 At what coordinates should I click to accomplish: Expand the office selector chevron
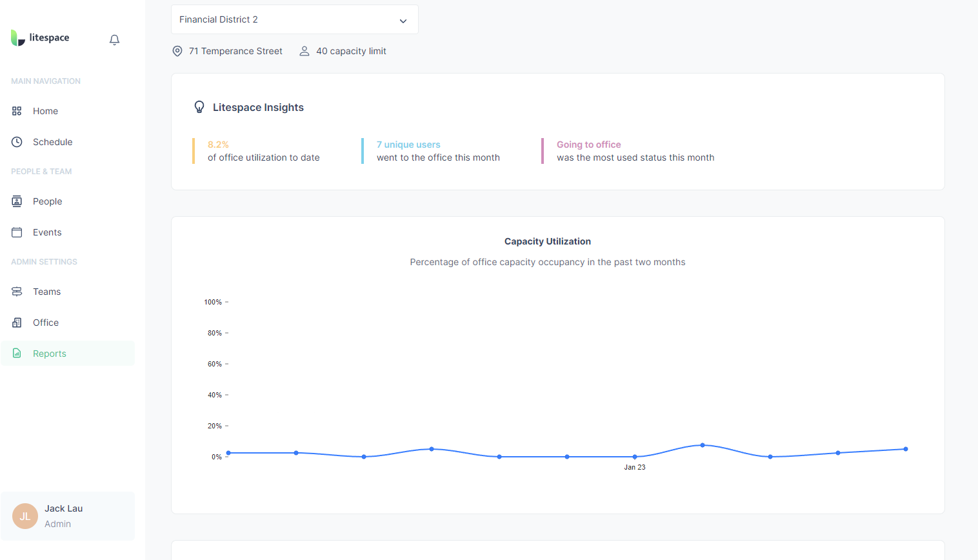click(403, 20)
